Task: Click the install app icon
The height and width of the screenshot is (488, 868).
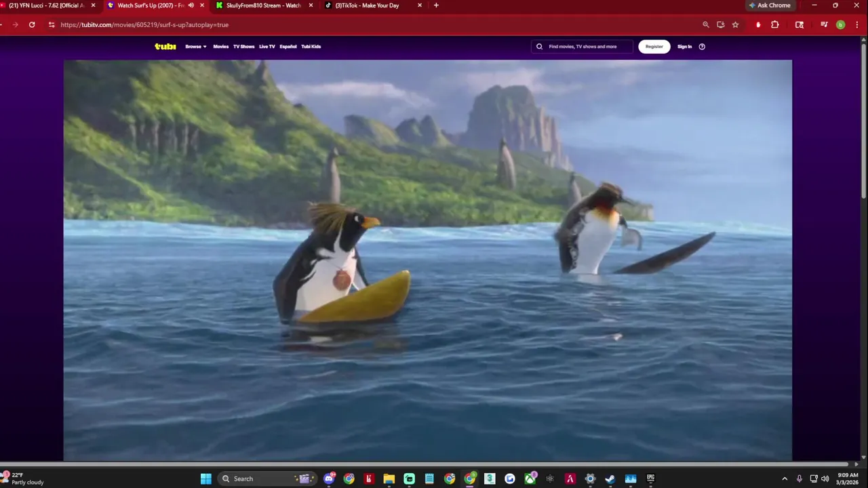Action: click(x=721, y=24)
